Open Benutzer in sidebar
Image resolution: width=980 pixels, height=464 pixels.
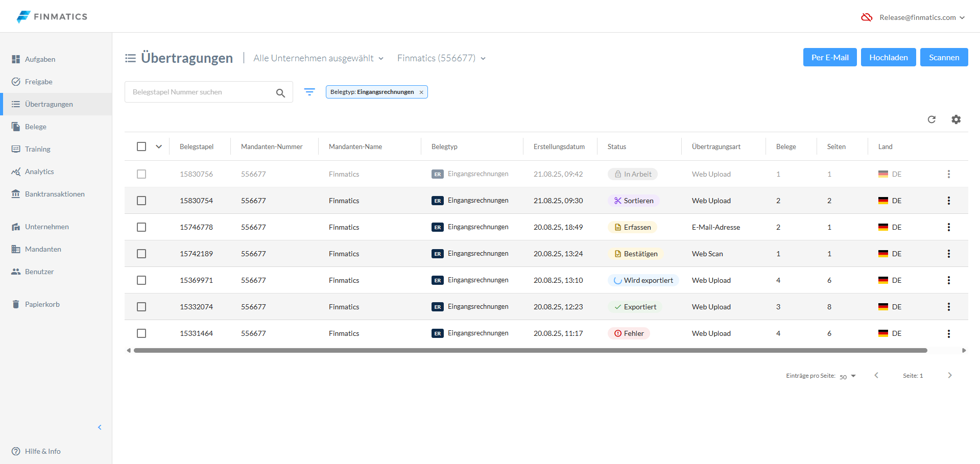click(x=56, y=272)
